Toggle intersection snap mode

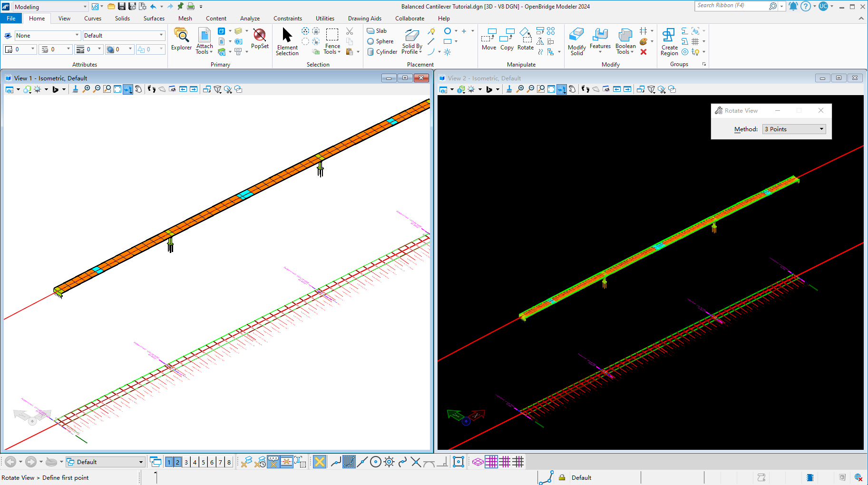[415, 462]
